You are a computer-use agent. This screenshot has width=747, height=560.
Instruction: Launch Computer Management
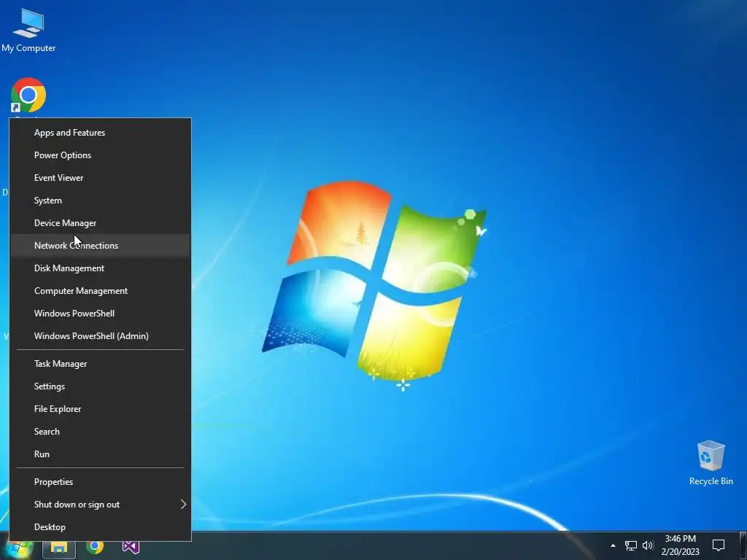pos(101,291)
